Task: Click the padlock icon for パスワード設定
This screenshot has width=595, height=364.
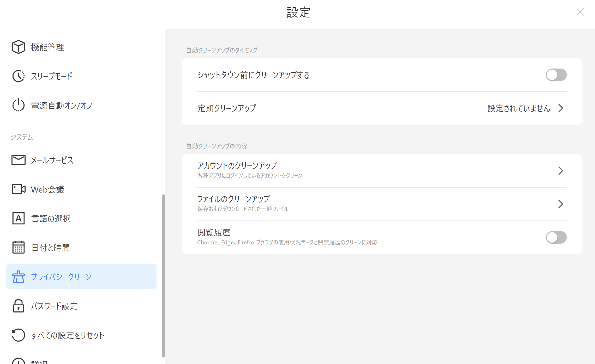Action: coord(18,306)
